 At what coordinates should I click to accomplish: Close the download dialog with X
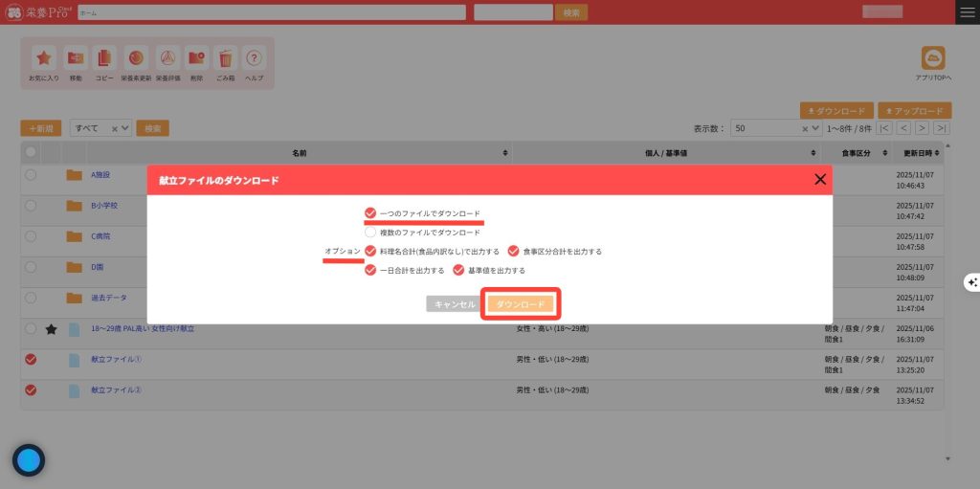(820, 179)
